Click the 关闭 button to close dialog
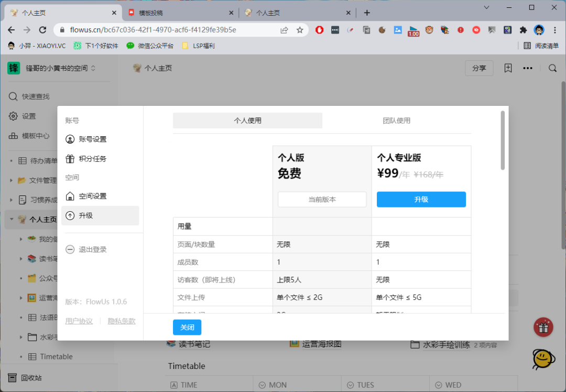This screenshot has width=566, height=392. 187,328
